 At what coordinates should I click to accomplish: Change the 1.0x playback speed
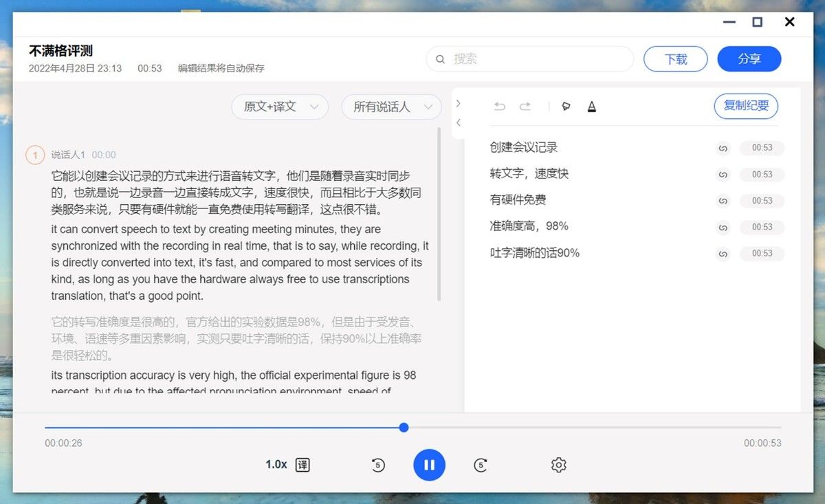[x=276, y=465]
